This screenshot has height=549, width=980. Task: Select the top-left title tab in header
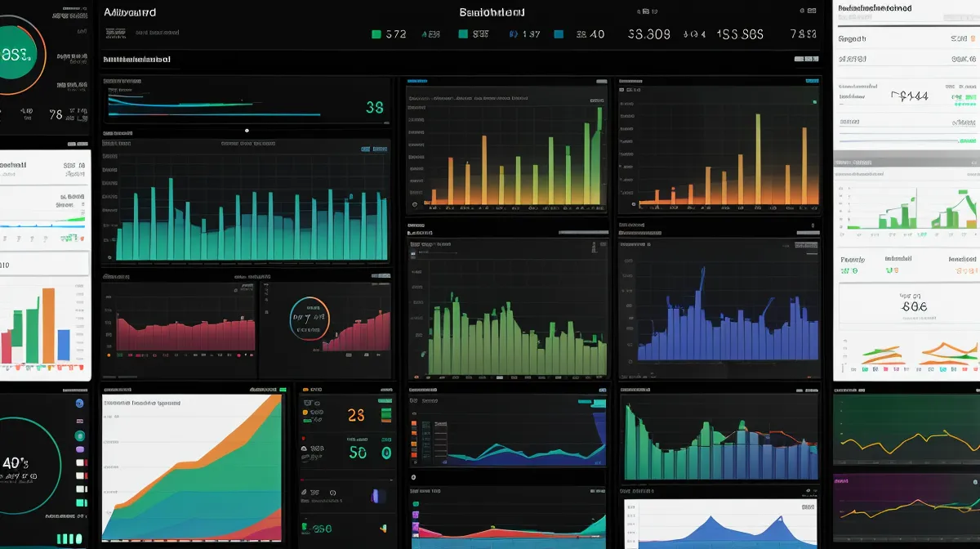pyautogui.click(x=130, y=12)
